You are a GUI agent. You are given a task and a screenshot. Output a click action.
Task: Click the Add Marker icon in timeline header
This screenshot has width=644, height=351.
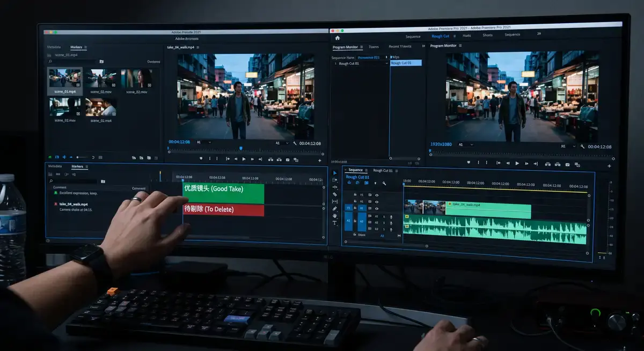375,183
